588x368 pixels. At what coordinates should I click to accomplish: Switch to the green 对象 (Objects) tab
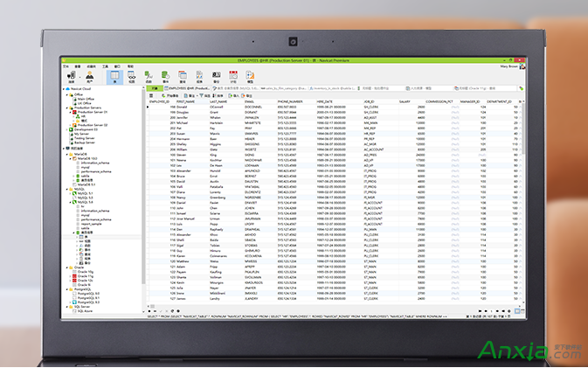point(155,88)
